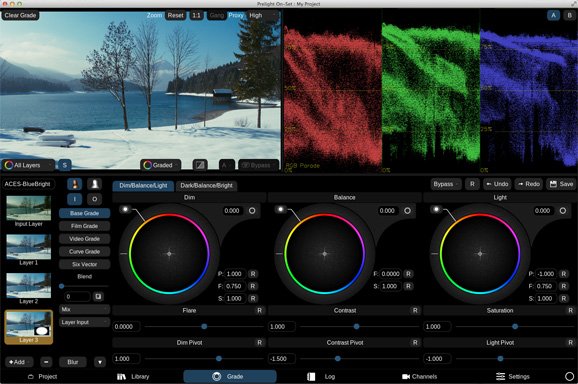
Task: Select the colored figure icon above I button
Action: (x=74, y=184)
